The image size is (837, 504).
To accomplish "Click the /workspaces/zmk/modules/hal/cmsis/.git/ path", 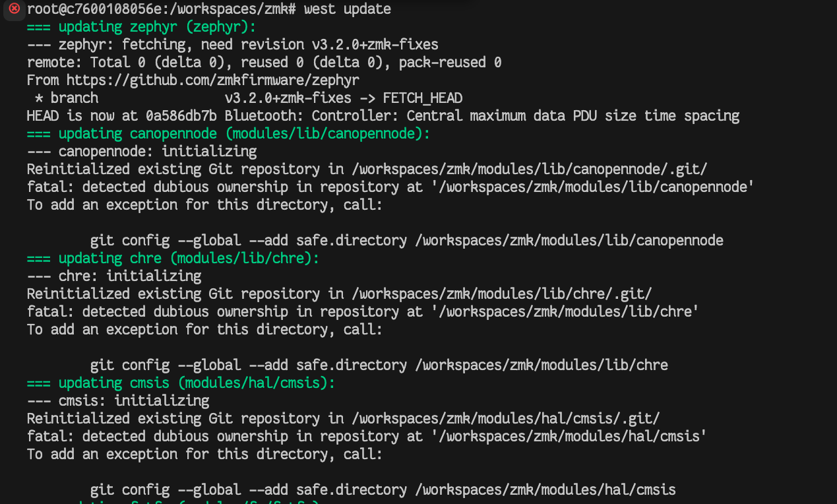I will click(x=506, y=419).
